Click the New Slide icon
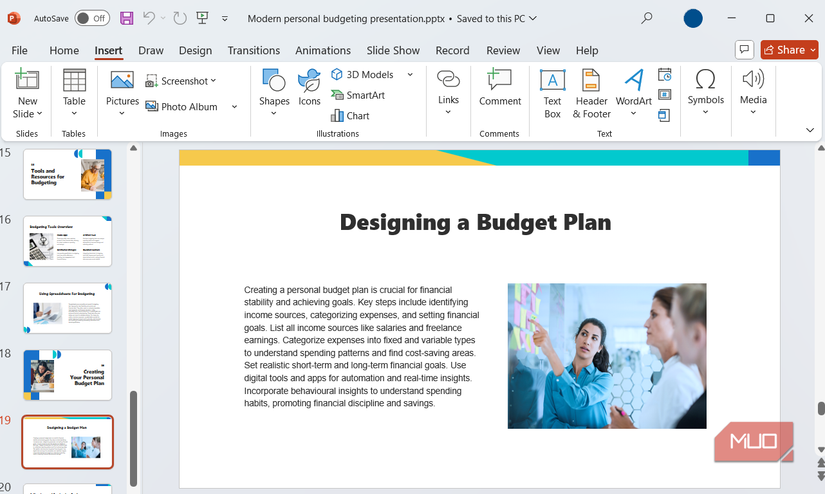 pos(27,80)
